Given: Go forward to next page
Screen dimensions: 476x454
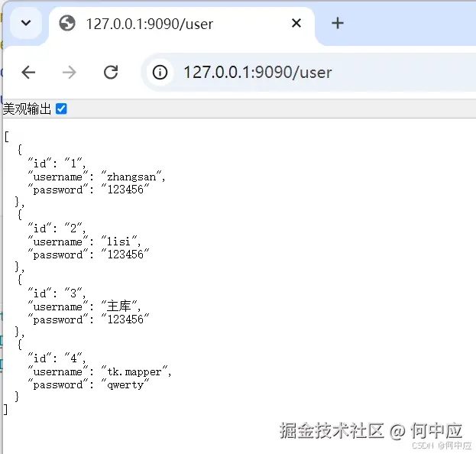Looking at the screenshot, I should coord(70,73).
